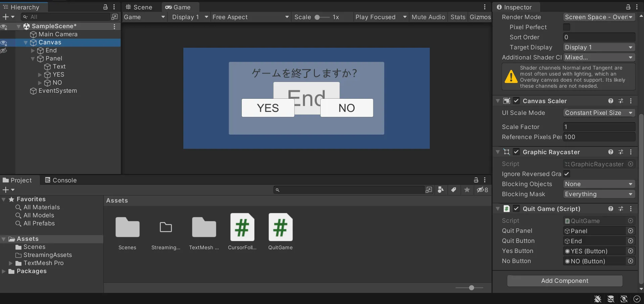Open Graphic Raycaster more options
The image size is (644, 304).
[x=631, y=152]
